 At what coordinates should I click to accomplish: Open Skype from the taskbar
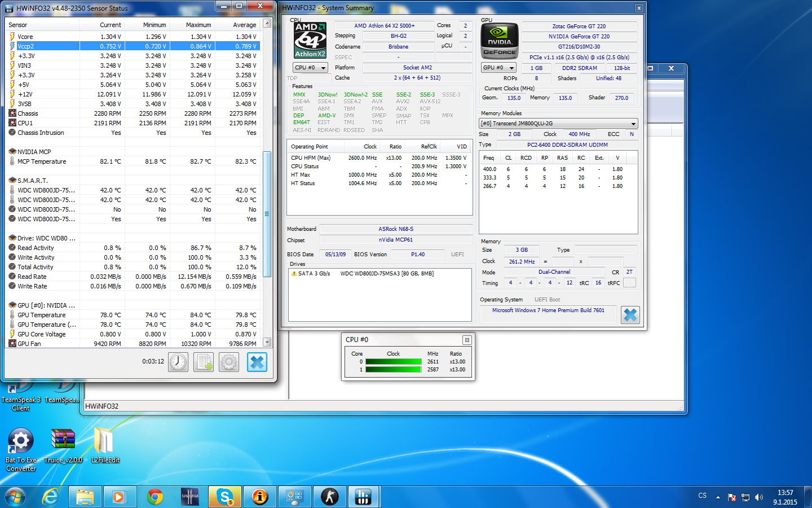225,497
